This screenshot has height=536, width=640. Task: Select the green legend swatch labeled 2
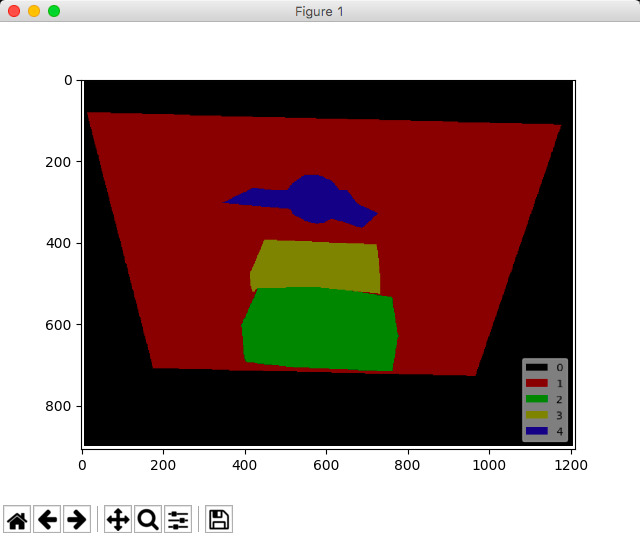537,399
